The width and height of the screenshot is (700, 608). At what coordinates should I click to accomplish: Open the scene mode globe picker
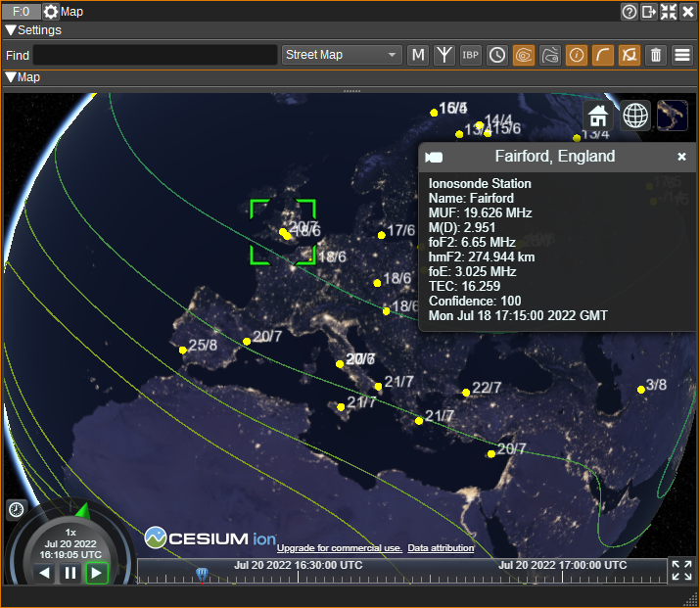coord(635,116)
